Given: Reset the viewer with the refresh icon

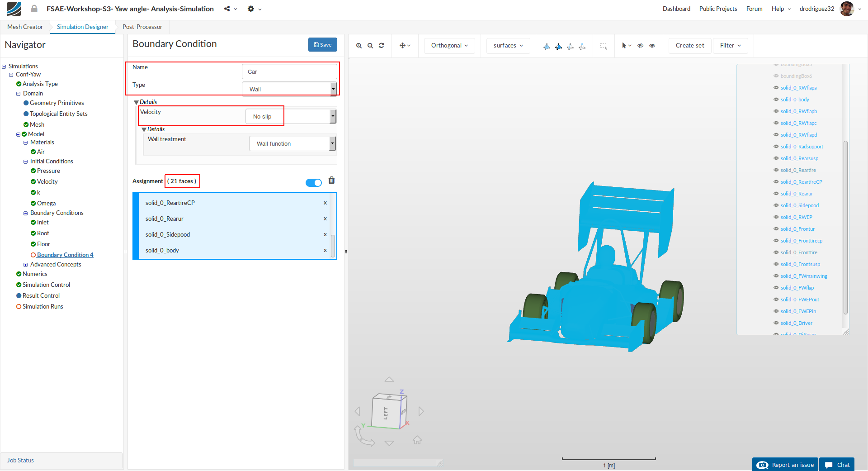Looking at the screenshot, I should 382,46.
